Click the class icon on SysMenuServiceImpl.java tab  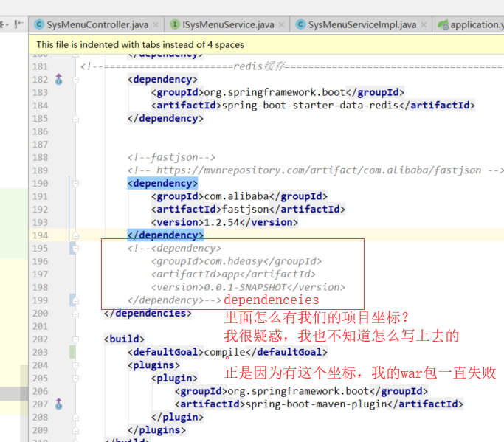tap(300, 24)
